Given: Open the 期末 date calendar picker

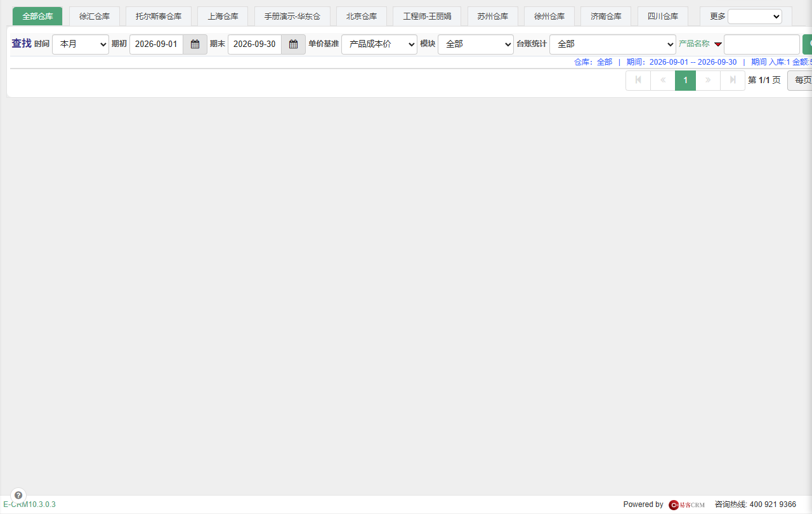Looking at the screenshot, I should (x=294, y=44).
